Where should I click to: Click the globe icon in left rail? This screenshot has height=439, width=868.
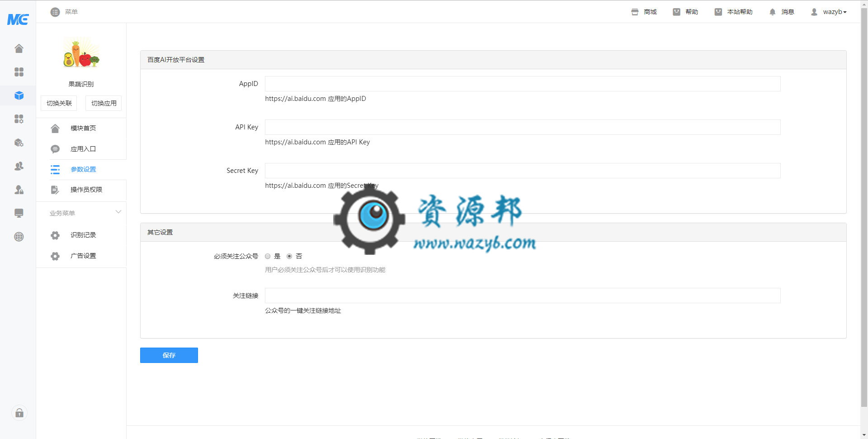coord(19,237)
